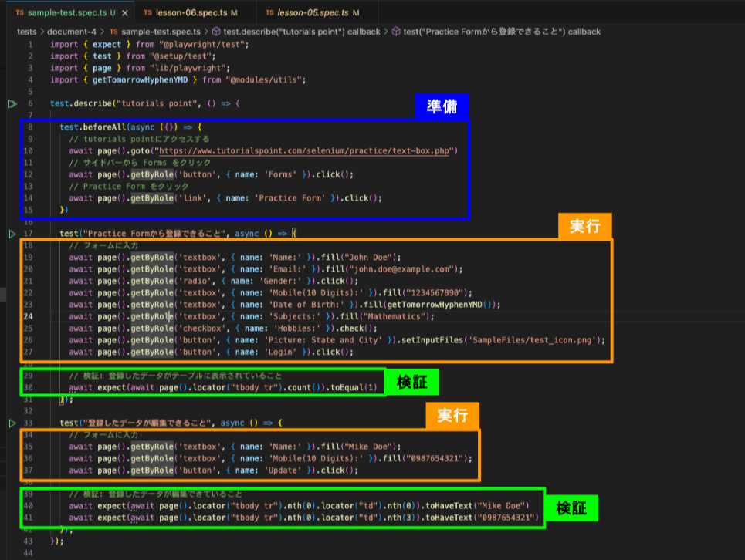Switch to the lesson-06.spec.ts tab
The image size is (745, 560).
(x=192, y=14)
